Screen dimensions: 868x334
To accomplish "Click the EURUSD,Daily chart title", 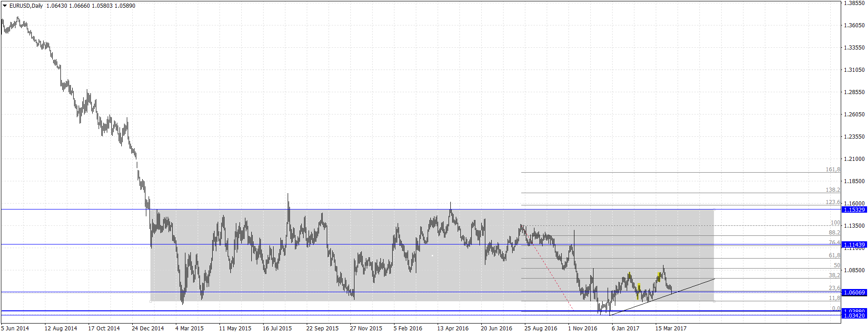I will tap(26, 6).
